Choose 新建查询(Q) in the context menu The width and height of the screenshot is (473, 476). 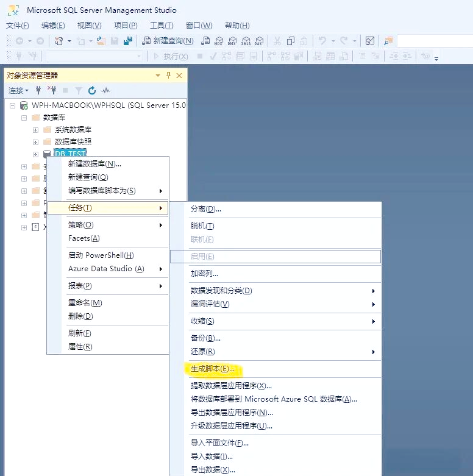pos(108,177)
